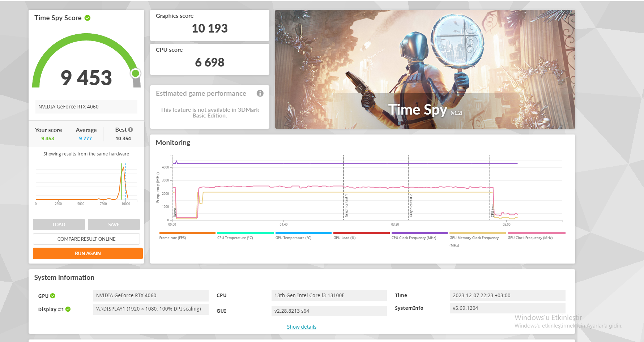
Task: Toggle the GPU Memory Clock Frequency legend entry
Action: 478,239
